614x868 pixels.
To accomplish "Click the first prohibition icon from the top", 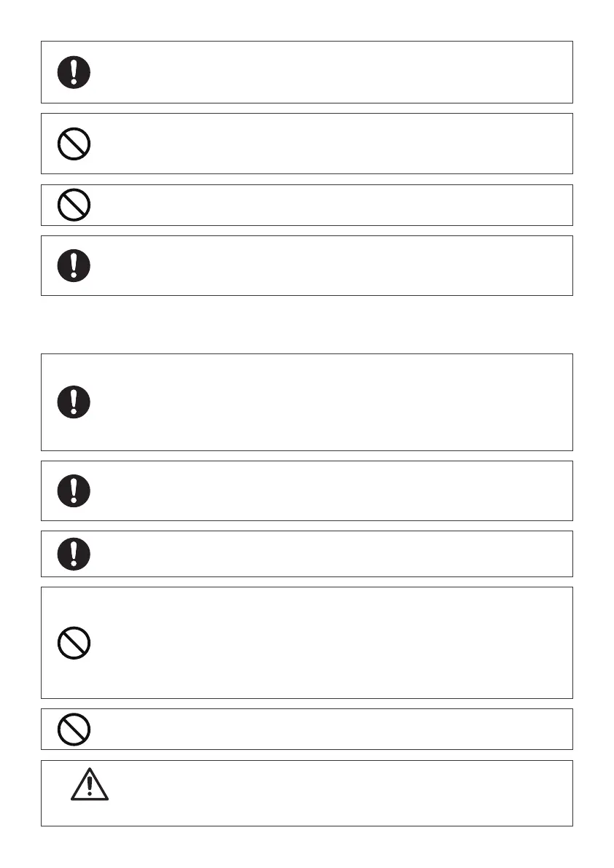I will pos(74,144).
